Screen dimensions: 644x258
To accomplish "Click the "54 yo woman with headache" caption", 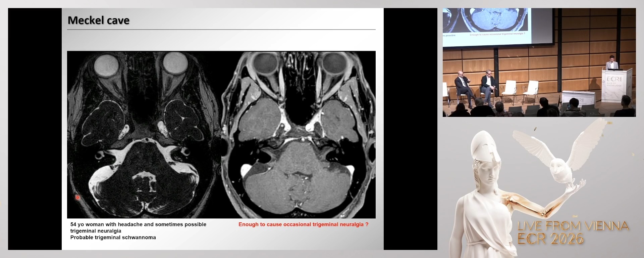I will [x=138, y=224].
